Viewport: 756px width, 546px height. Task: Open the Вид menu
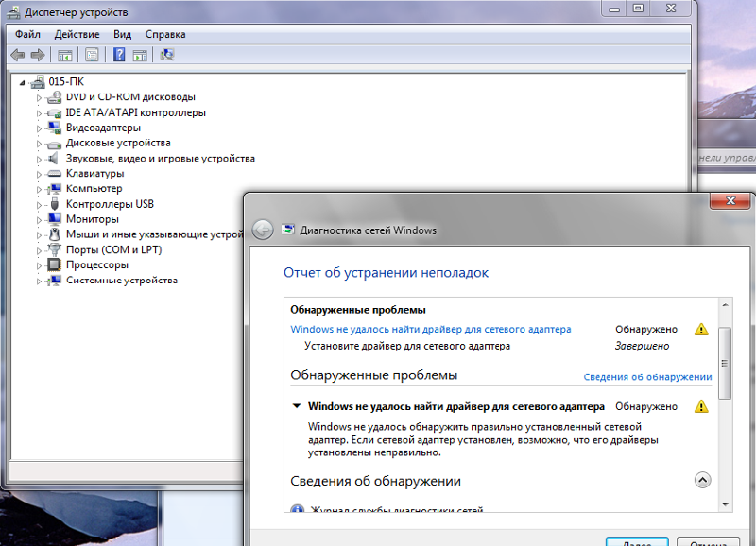point(123,34)
